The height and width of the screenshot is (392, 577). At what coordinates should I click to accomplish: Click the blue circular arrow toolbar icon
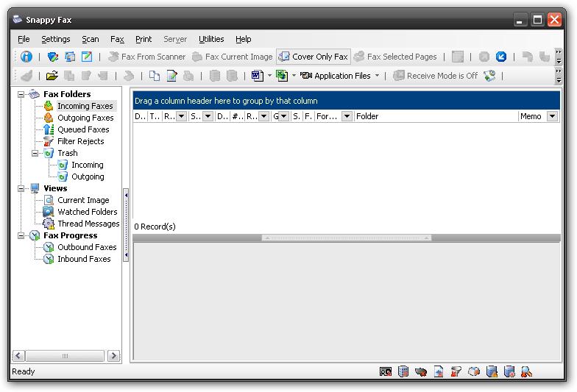pyautogui.click(x=502, y=57)
